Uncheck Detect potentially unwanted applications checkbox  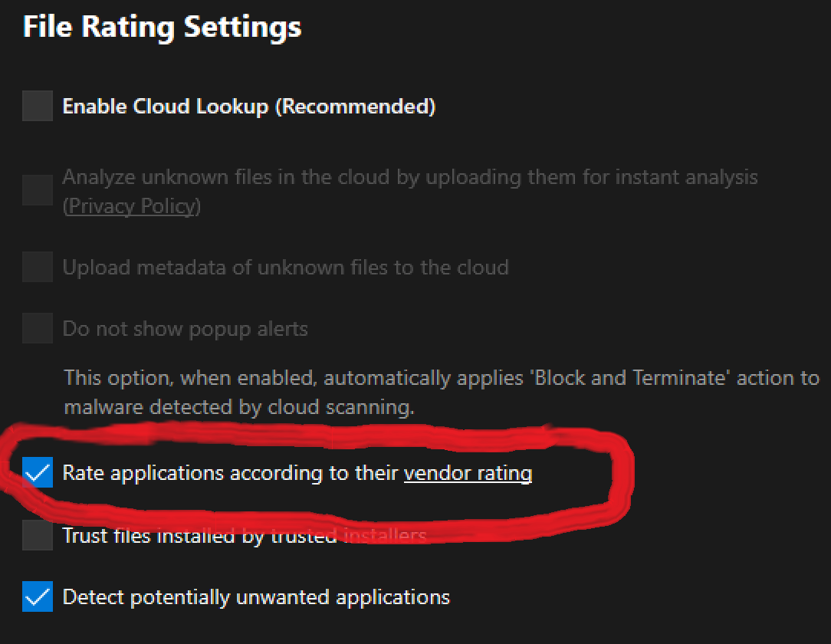point(38,596)
